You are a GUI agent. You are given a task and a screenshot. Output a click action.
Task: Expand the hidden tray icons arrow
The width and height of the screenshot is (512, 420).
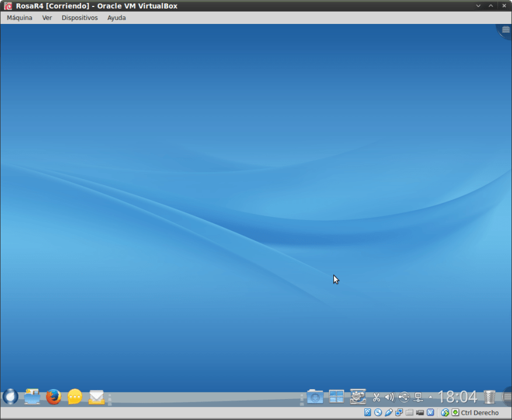pos(430,397)
